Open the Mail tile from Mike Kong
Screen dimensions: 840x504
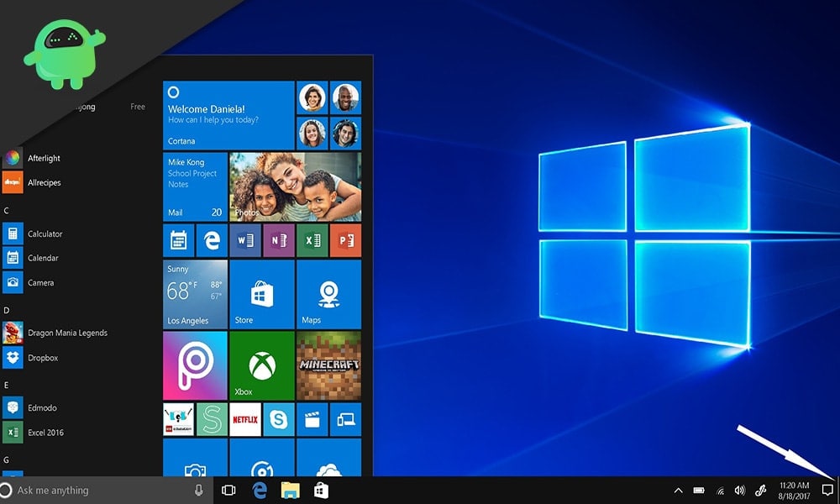[x=195, y=186]
